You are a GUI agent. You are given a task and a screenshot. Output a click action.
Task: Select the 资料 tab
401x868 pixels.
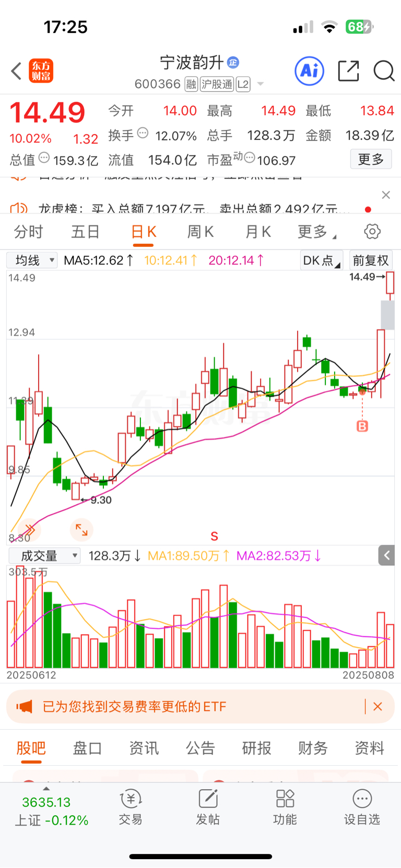point(370,748)
